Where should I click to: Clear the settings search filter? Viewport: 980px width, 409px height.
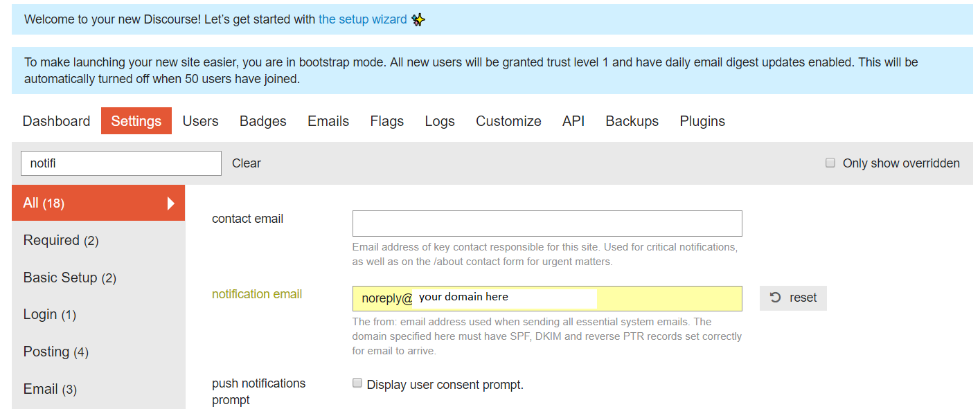[x=247, y=163]
